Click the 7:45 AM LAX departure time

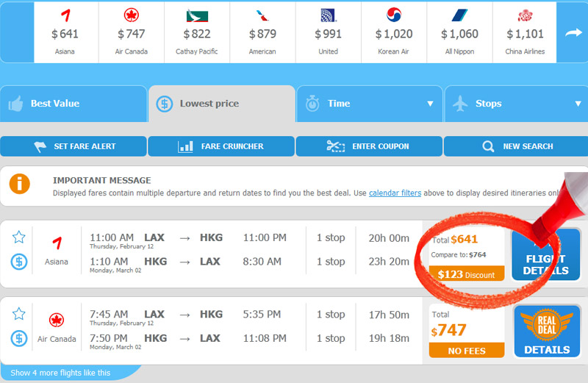[x=109, y=314]
